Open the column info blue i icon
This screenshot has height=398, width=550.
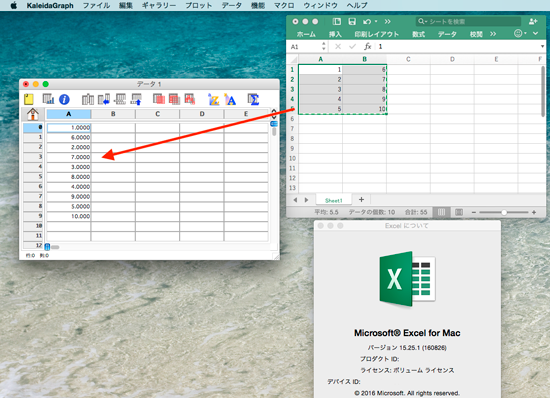(64, 100)
